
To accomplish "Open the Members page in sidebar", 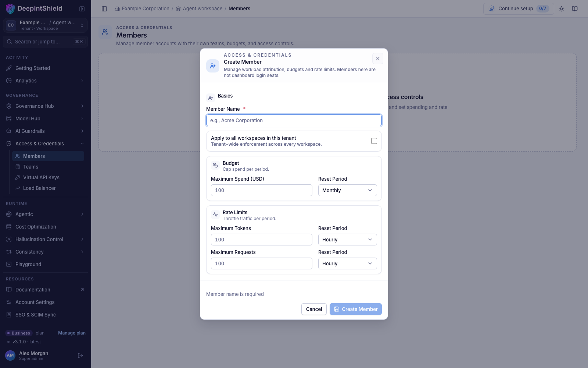I will (x=48, y=156).
